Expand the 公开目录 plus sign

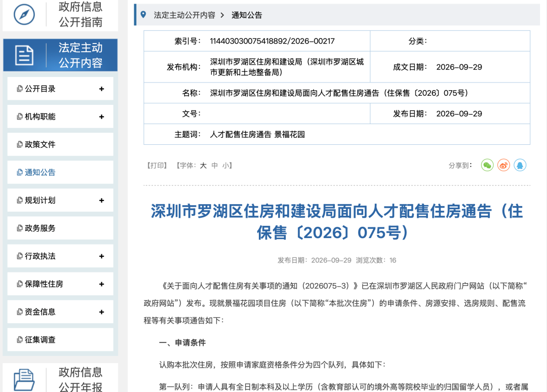pos(101,89)
